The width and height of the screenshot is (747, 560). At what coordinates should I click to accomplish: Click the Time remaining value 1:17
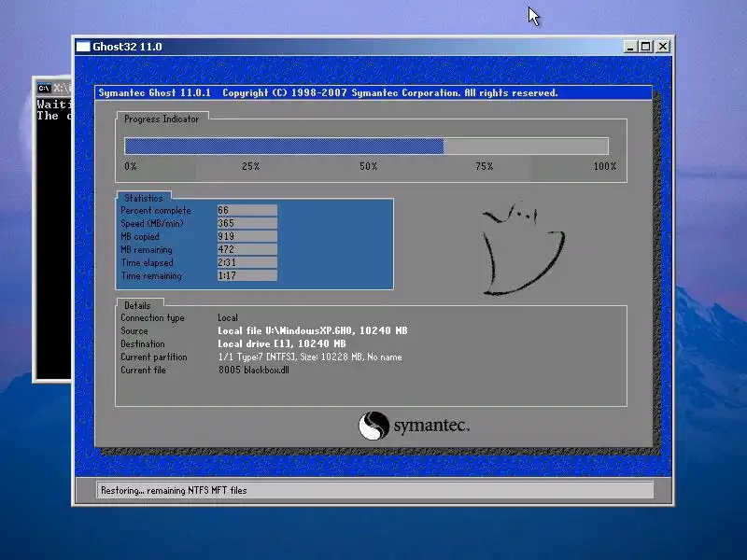click(x=247, y=275)
